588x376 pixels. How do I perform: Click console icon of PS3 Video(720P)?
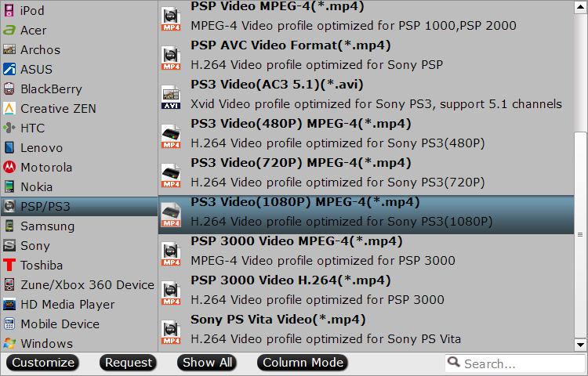tap(171, 175)
